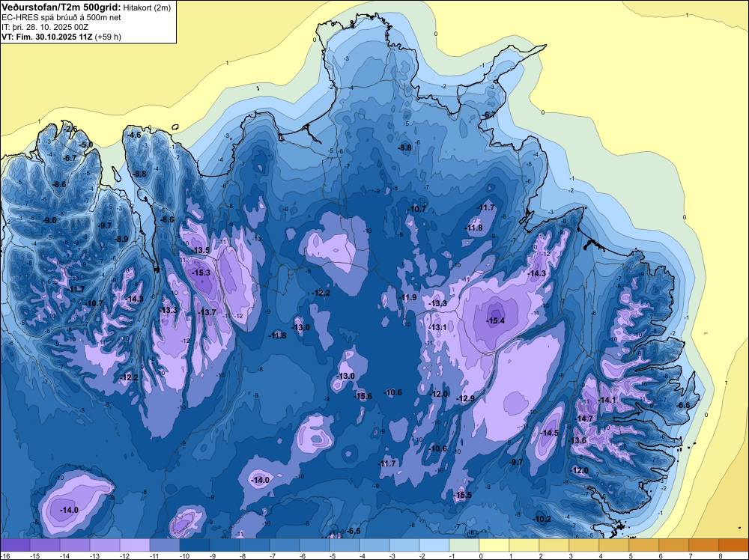
Task: Select the -5.0 temperature value
Action: tap(86, 144)
